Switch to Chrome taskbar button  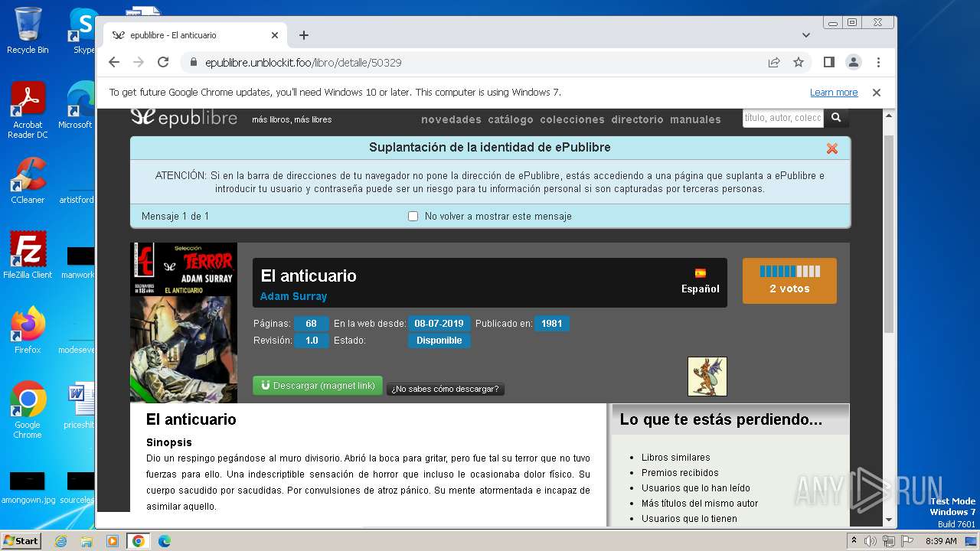(x=139, y=541)
